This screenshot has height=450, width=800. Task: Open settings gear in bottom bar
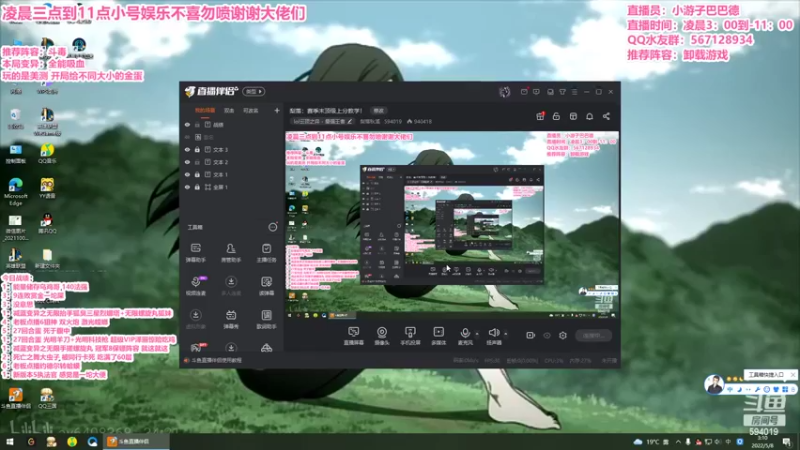click(563, 335)
